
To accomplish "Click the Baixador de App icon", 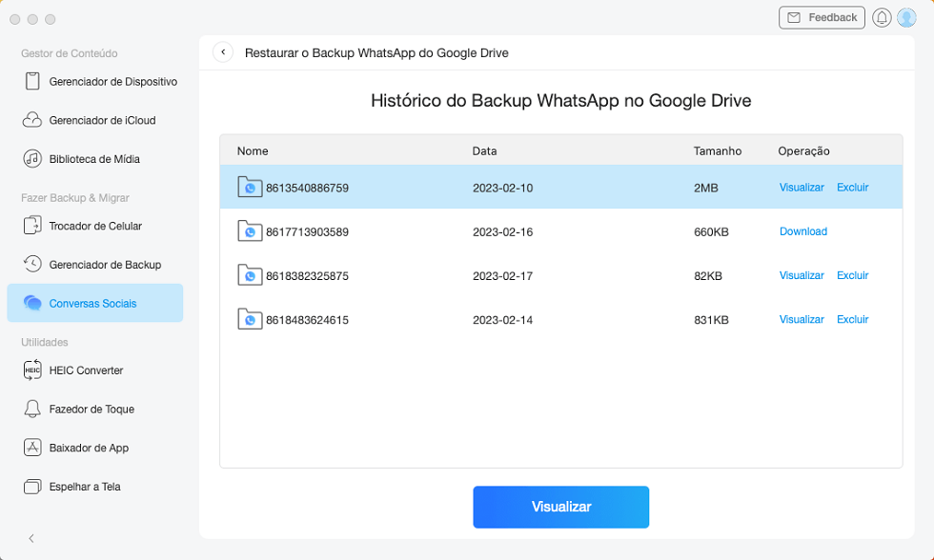I will (x=32, y=448).
